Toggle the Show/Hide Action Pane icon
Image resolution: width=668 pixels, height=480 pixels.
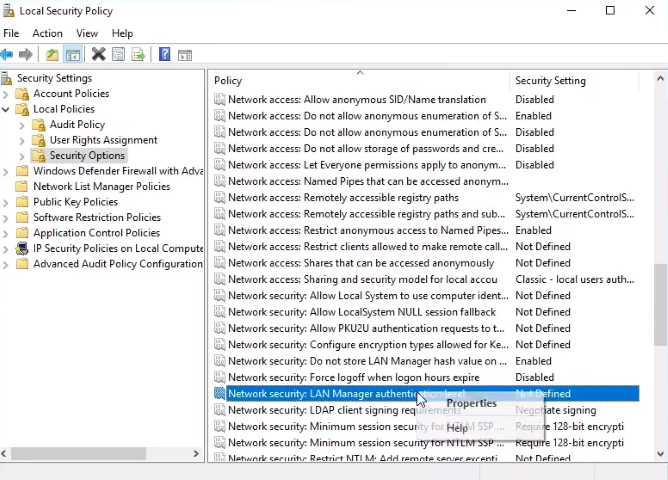click(x=185, y=55)
